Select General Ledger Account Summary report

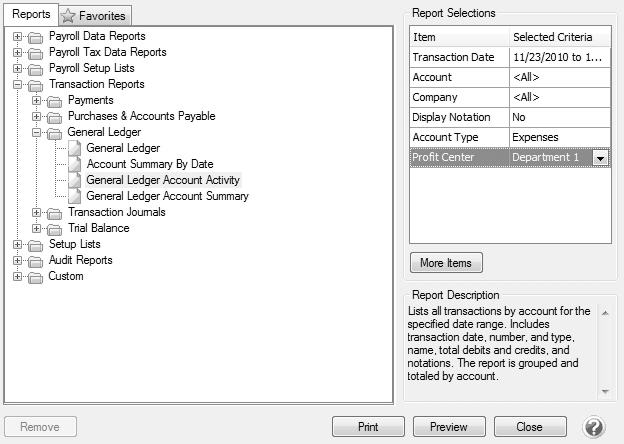[x=167, y=196]
